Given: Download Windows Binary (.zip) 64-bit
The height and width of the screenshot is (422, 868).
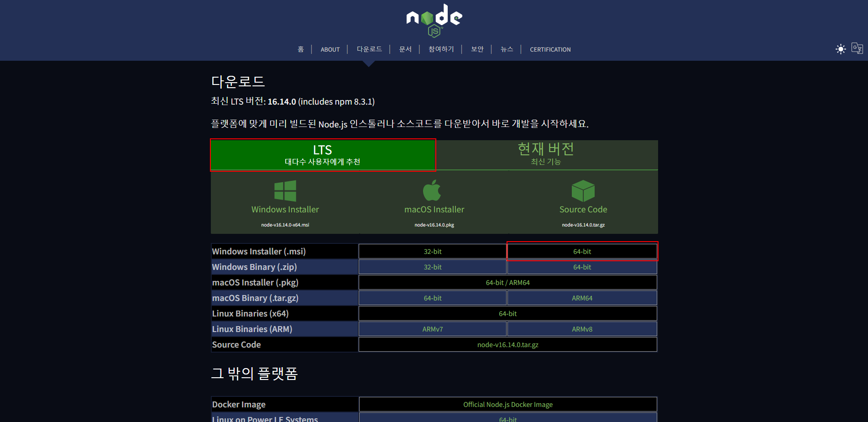Looking at the screenshot, I should click(x=582, y=267).
